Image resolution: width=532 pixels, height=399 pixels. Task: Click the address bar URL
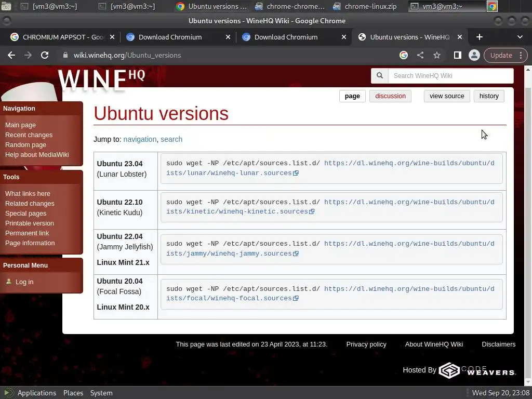127,55
